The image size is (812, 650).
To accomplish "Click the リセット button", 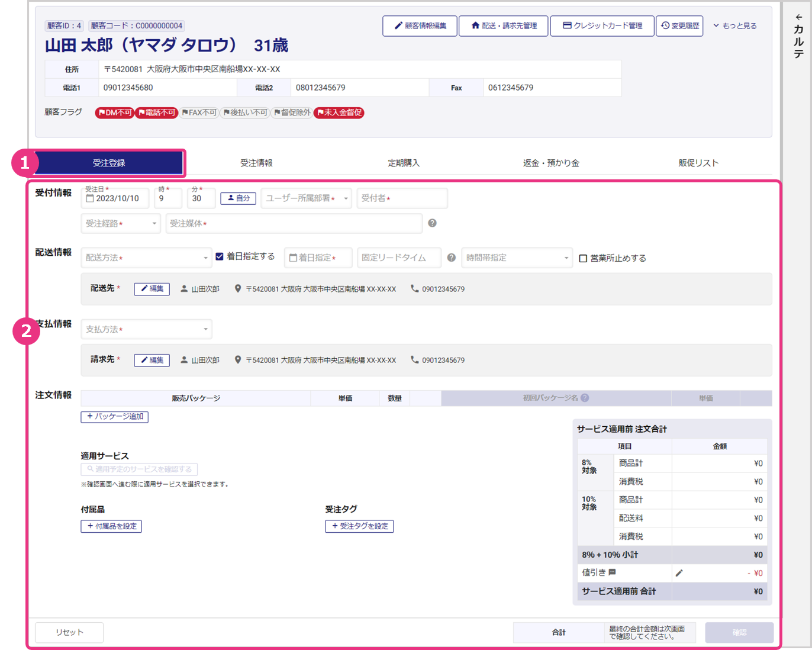I will [69, 632].
